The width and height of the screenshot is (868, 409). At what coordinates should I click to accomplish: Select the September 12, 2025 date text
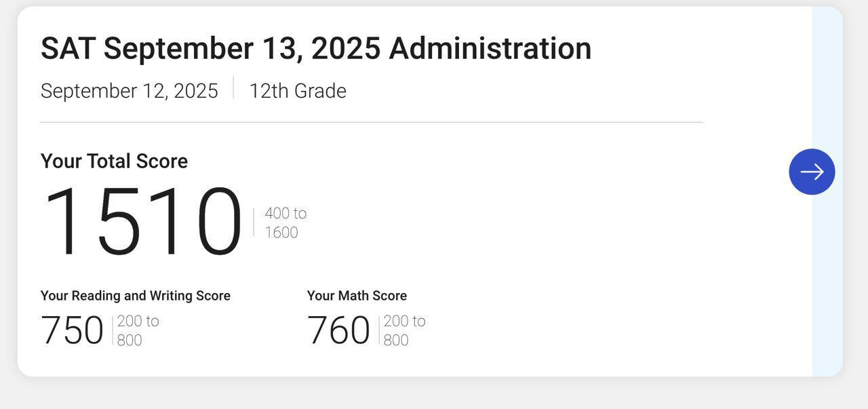130,91
